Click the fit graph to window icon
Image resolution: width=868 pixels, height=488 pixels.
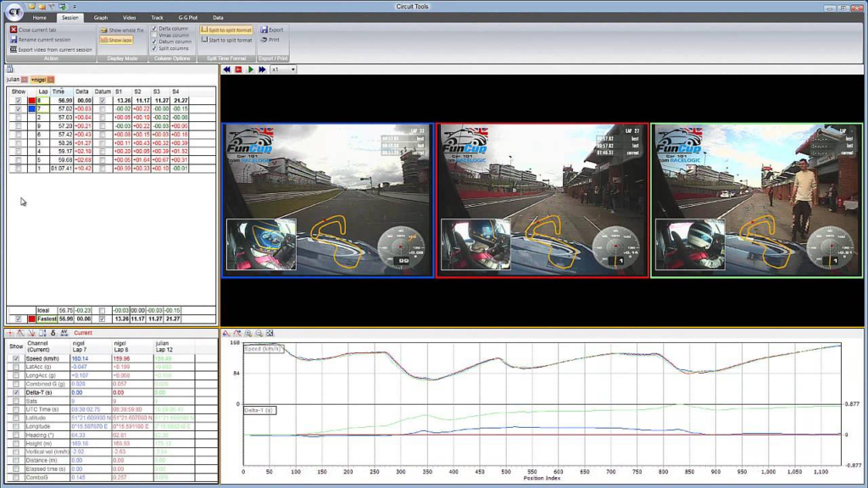[x=270, y=333]
